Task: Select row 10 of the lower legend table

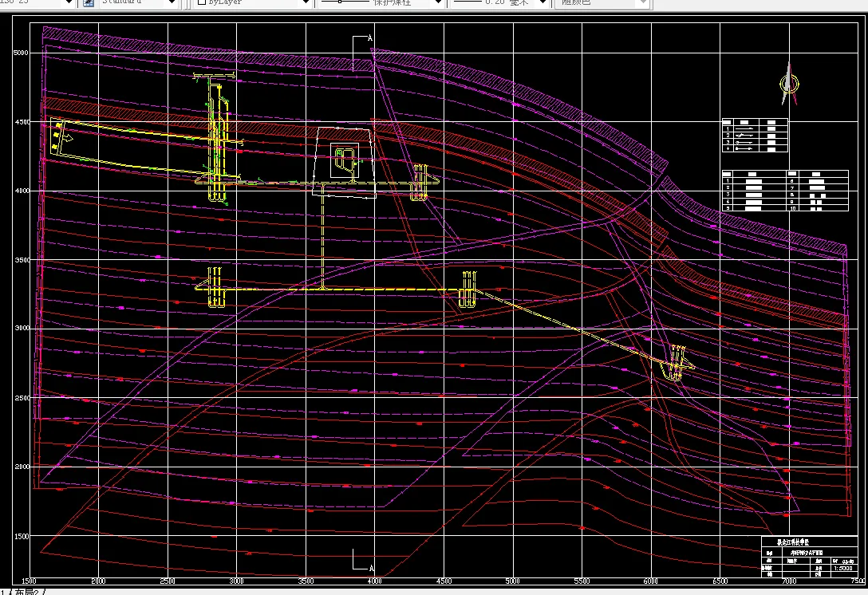Action: (x=817, y=208)
